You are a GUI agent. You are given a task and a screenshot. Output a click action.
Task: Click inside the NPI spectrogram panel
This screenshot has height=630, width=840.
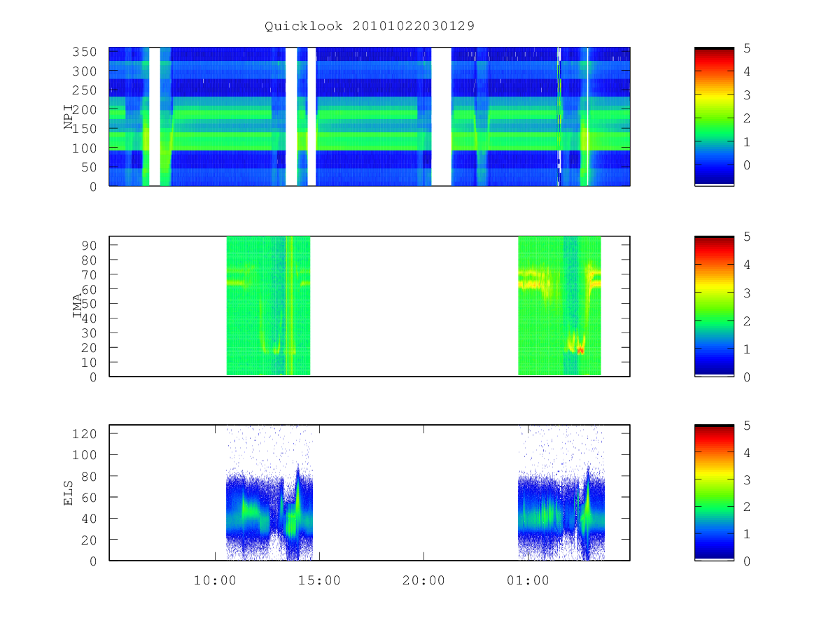(370, 116)
